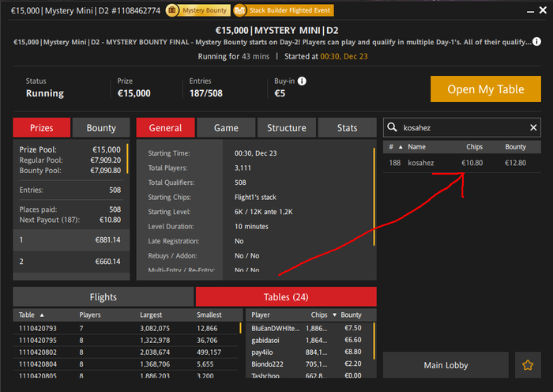This screenshot has width=553, height=392.
Task: Click the Smallest column header
Action: pos(209,315)
